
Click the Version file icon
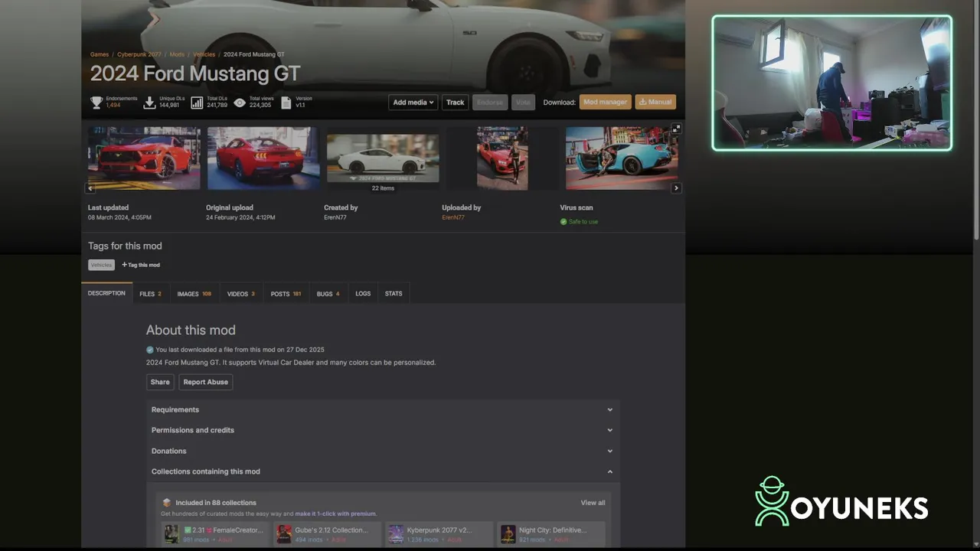(286, 102)
